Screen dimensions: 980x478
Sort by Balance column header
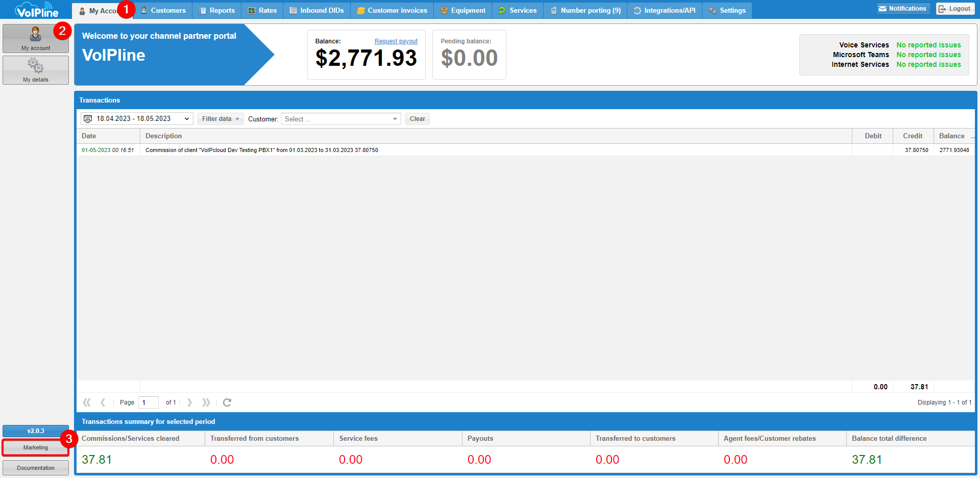pyautogui.click(x=951, y=136)
